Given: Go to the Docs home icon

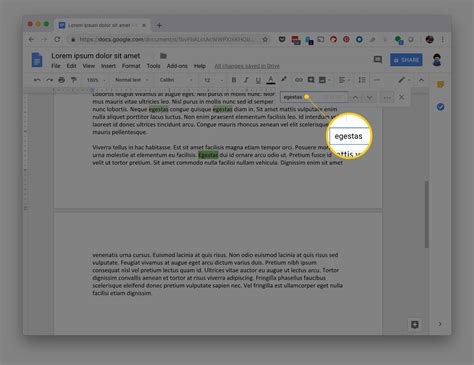Looking at the screenshot, I should pyautogui.click(x=37, y=60).
